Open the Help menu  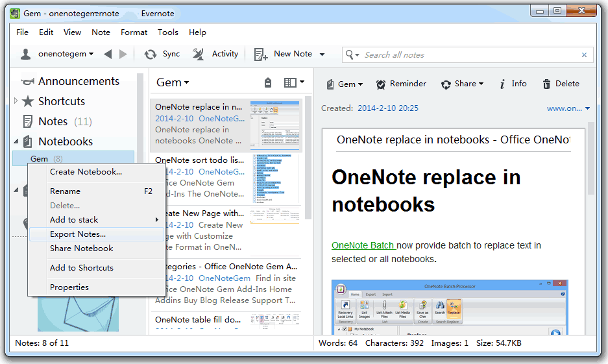coord(197,32)
